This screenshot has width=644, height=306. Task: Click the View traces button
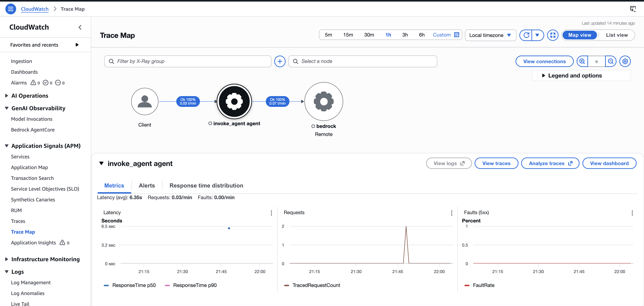coord(496,163)
